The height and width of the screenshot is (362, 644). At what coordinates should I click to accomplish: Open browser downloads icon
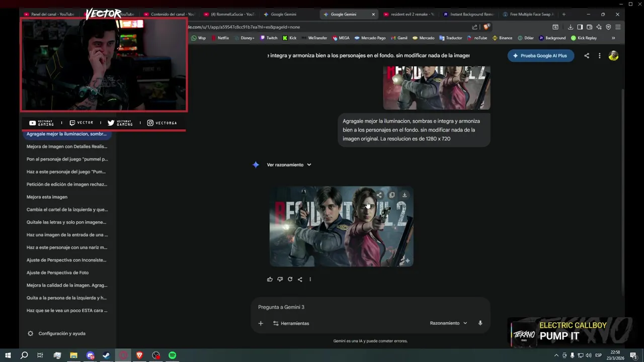pyautogui.click(x=571, y=27)
